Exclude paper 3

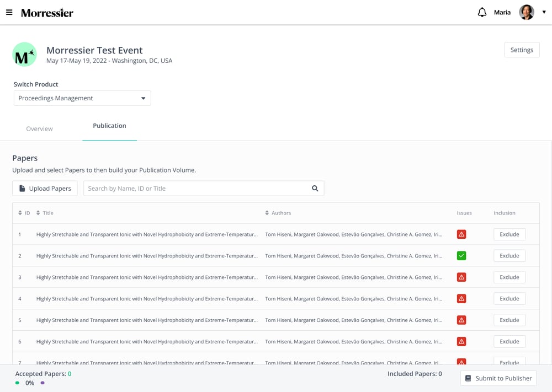tap(509, 277)
